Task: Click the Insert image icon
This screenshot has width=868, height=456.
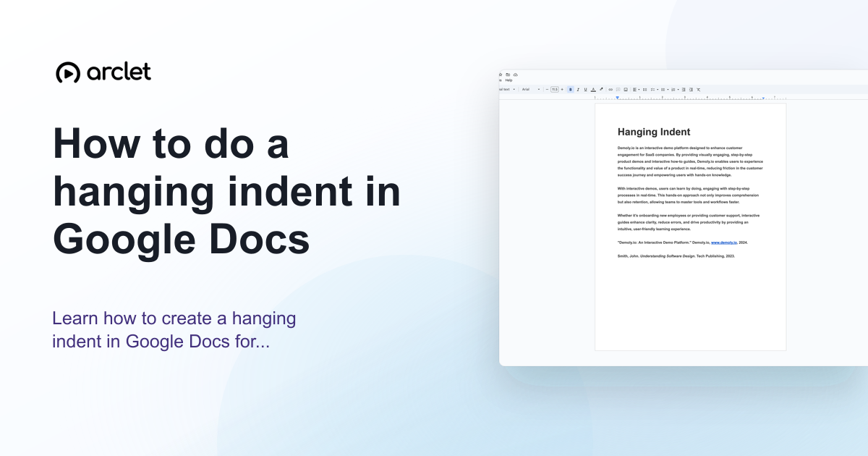Action: [626, 89]
